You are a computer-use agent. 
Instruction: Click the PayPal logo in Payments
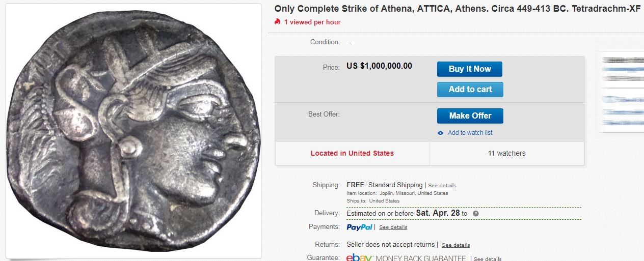[x=359, y=227]
